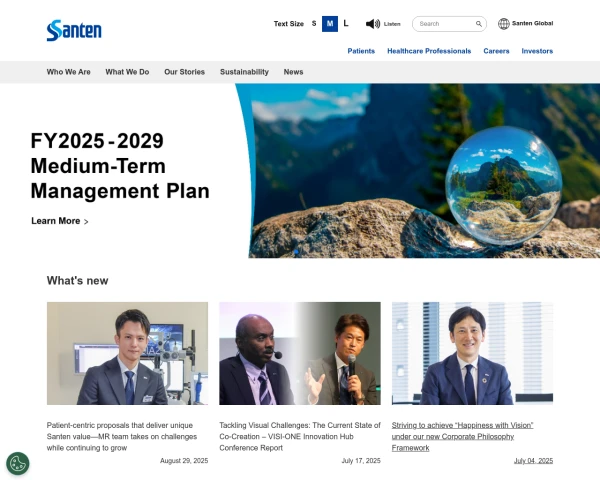The width and height of the screenshot is (600, 480).
Task: Expand the What We Do menu
Action: 127,72
